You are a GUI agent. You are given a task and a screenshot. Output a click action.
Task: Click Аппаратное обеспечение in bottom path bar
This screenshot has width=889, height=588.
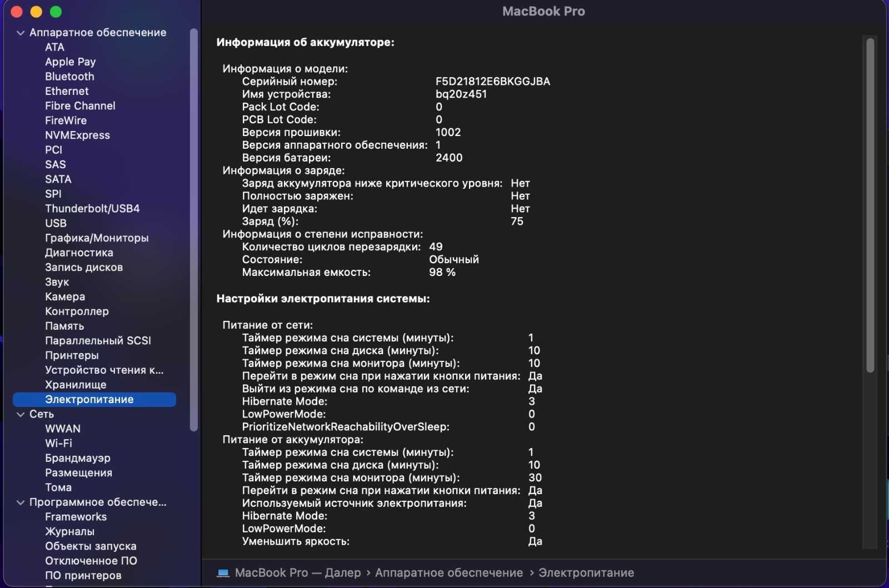449,573
